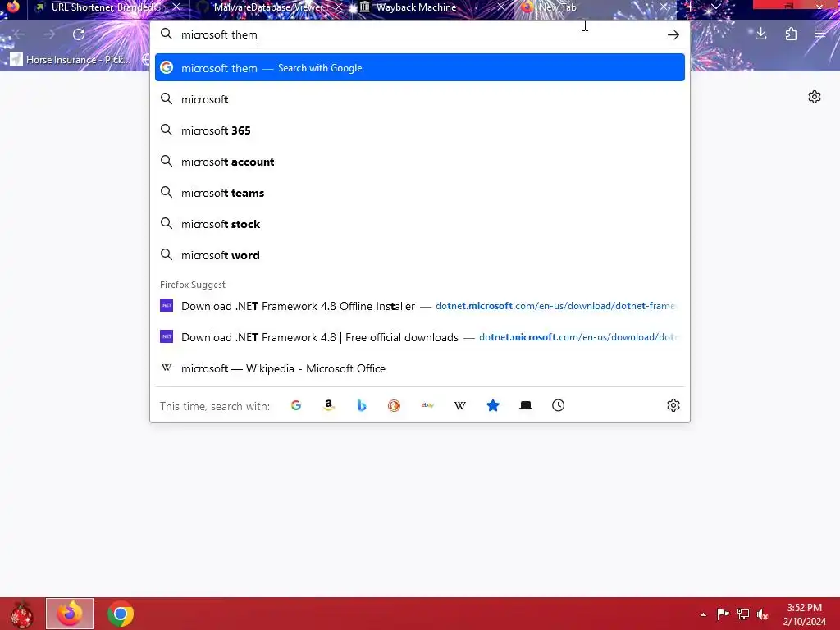The height and width of the screenshot is (630, 840).
Task: Click Firefox taskbar button
Action: [70, 614]
